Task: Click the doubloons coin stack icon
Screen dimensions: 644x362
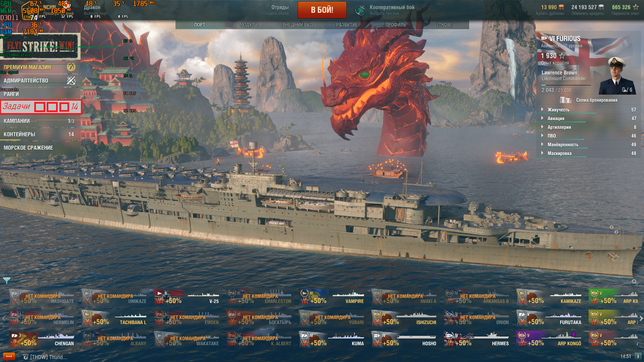Action: point(561,7)
